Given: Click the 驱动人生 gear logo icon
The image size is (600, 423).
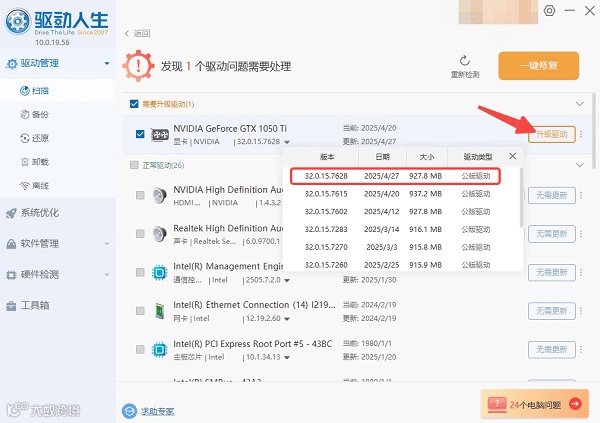Looking at the screenshot, I should pyautogui.click(x=17, y=21).
